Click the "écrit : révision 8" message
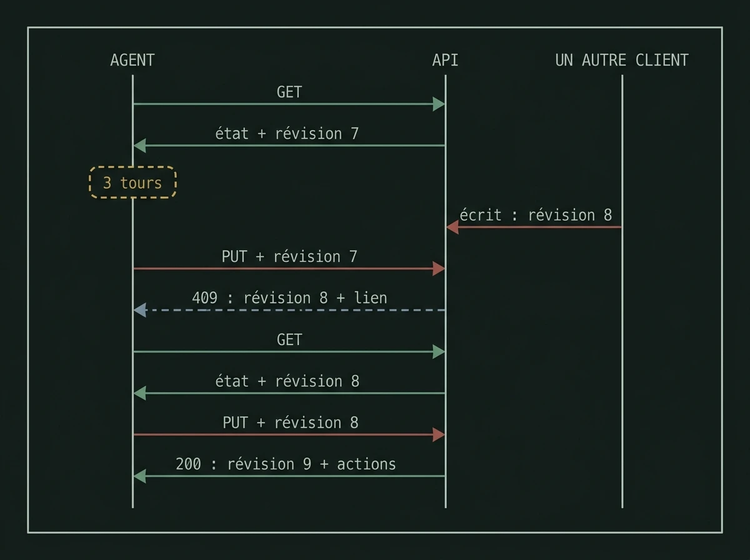The width and height of the screenshot is (750, 560). click(536, 215)
